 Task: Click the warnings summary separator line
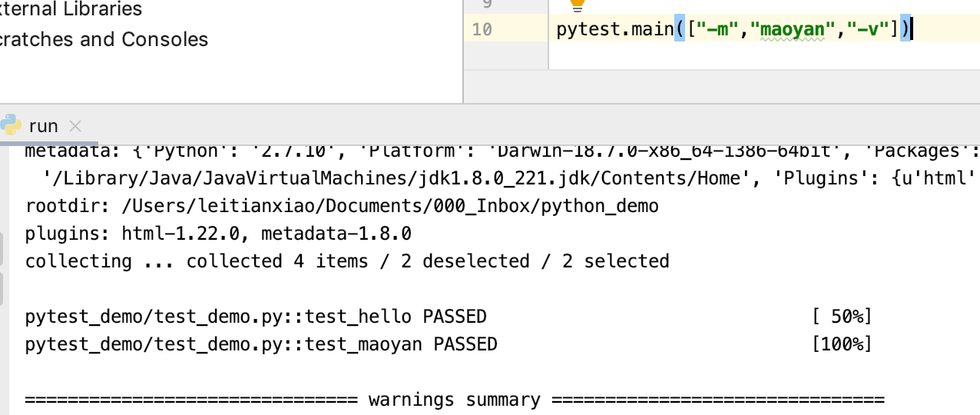click(455, 400)
